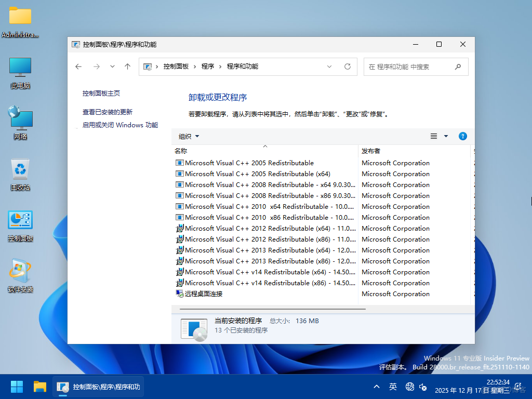
Task: Open the view options dropdown arrow
Action: coord(445,136)
